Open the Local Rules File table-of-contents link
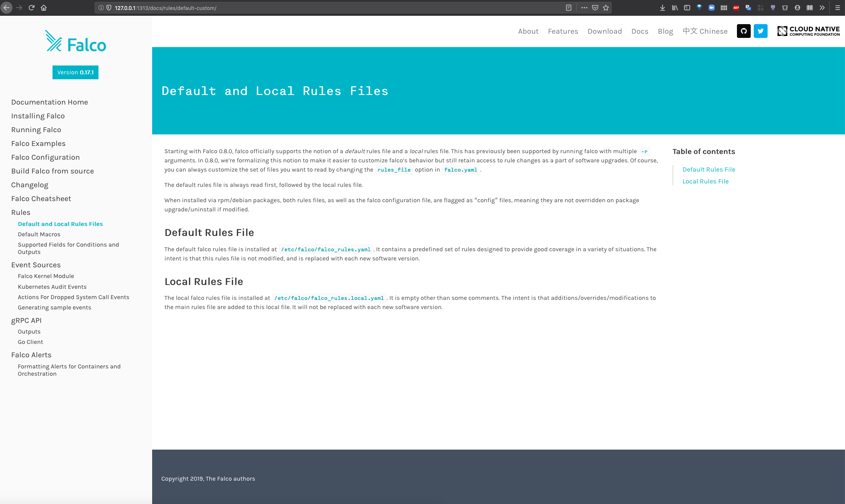845x504 pixels. tap(706, 181)
